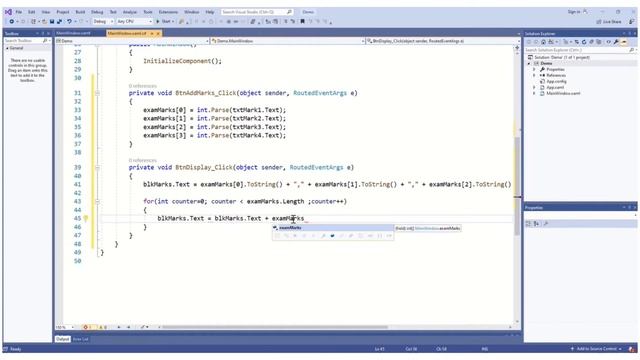Click the Search Visual Studio box
This screenshot has height=360, width=640.
click(x=257, y=12)
